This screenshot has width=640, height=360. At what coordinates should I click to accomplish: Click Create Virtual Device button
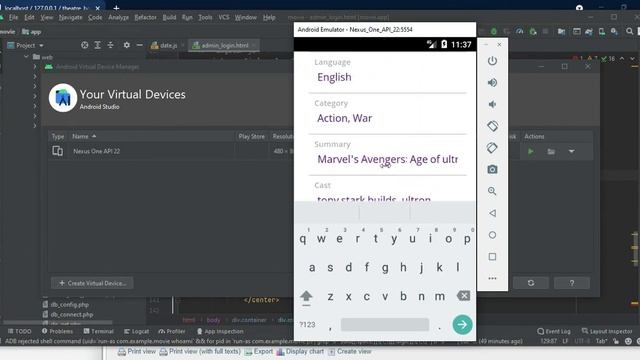pyautogui.click(x=92, y=283)
